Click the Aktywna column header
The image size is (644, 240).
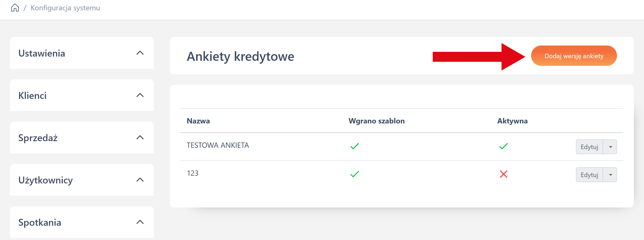coord(512,121)
